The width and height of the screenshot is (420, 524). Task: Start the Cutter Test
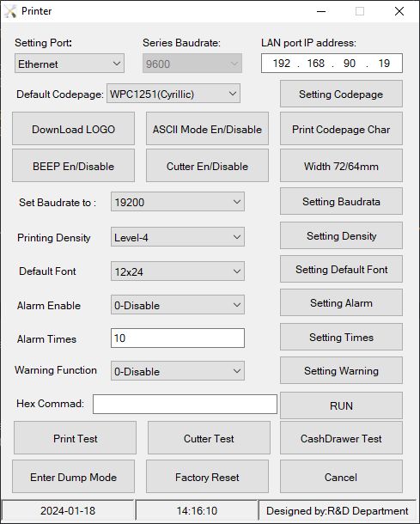click(209, 438)
